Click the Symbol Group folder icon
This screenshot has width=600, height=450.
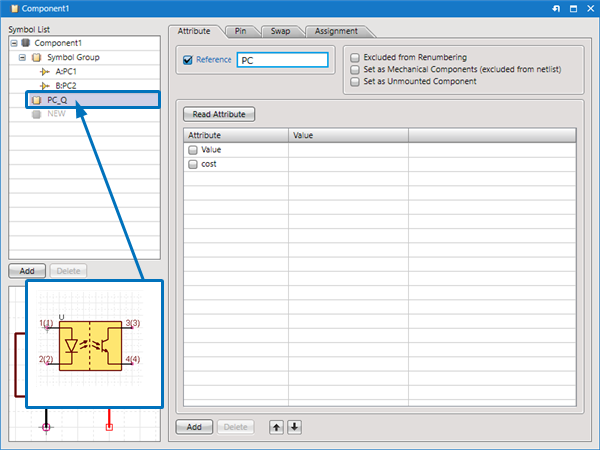[x=36, y=57]
